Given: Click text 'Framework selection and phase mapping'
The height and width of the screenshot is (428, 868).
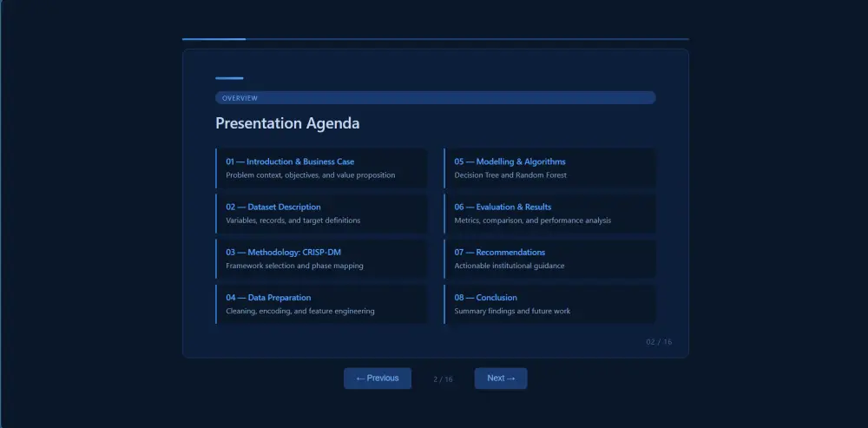Looking at the screenshot, I should point(294,266).
